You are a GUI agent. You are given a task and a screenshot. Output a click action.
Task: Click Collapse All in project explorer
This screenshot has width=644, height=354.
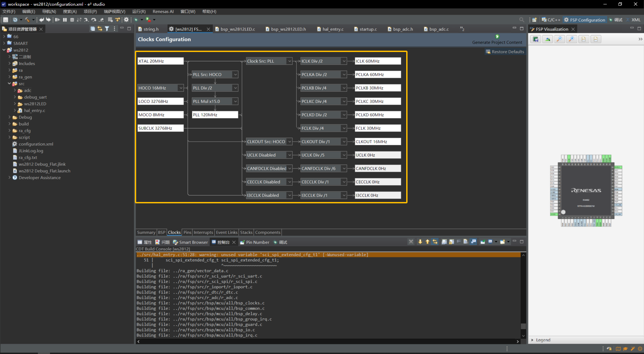(x=93, y=29)
